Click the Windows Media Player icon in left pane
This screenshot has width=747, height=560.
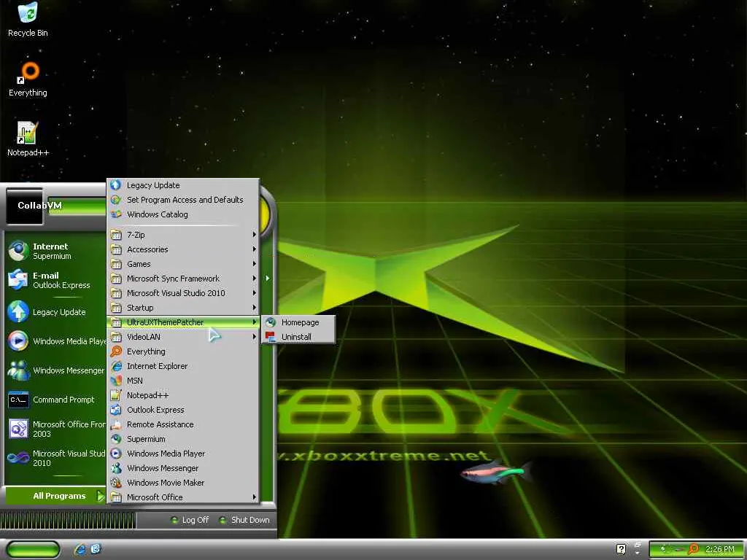pos(18,341)
